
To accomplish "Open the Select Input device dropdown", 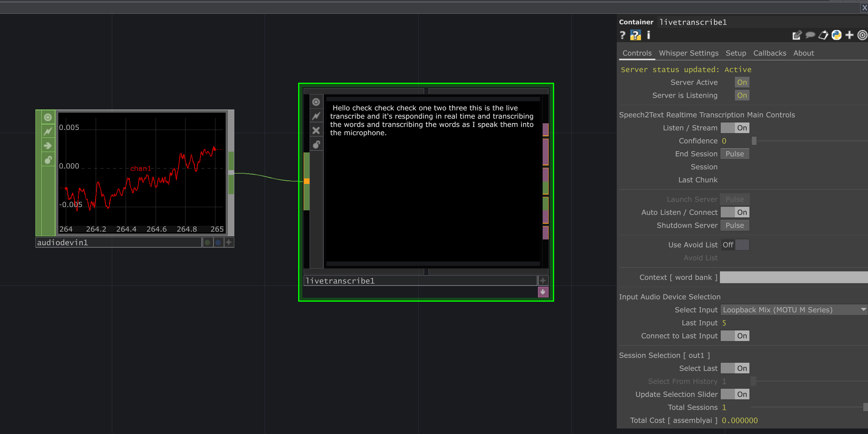I will pyautogui.click(x=794, y=310).
